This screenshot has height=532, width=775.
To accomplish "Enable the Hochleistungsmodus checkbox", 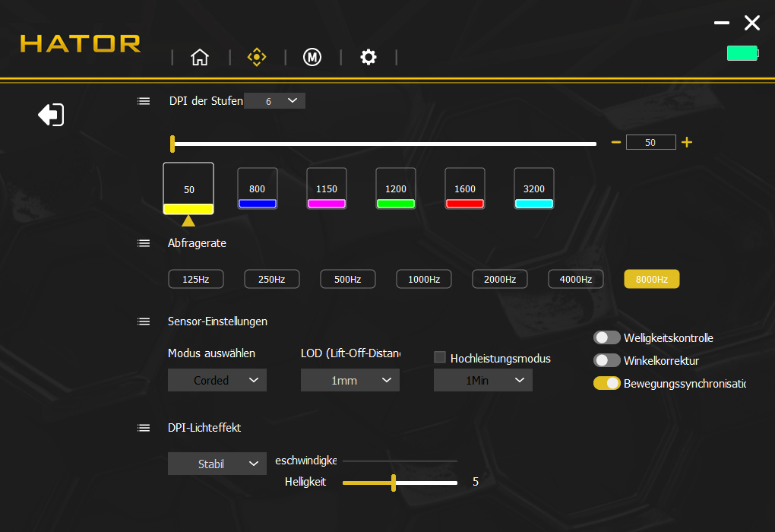I will pyautogui.click(x=440, y=357).
